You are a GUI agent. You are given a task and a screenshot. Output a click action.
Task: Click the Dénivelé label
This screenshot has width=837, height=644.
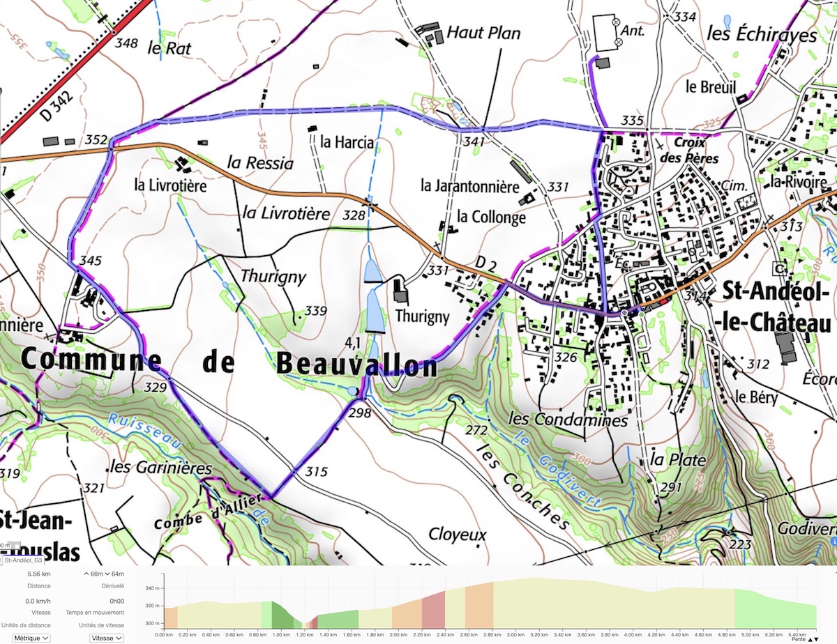click(112, 586)
